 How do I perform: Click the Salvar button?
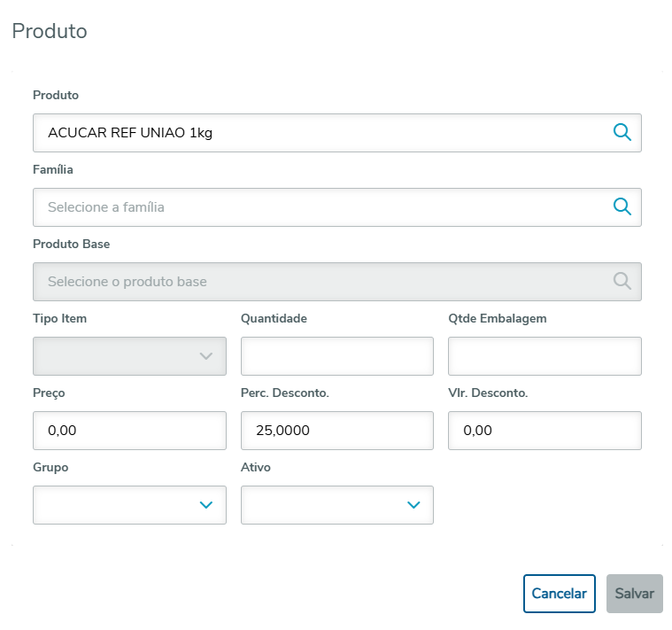pos(634,594)
